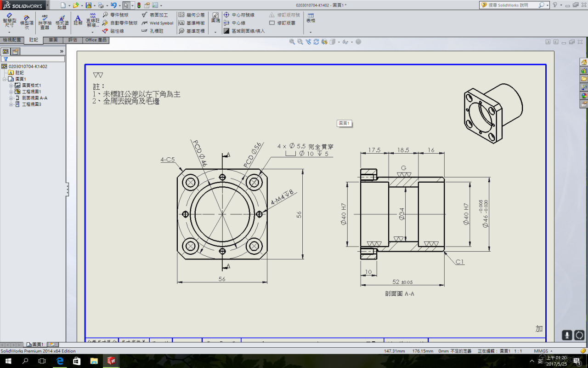Viewport: 588px width, 368px height.
Task: Select the 圖頁1 sheet tab at bottom
Action: pyautogui.click(x=35, y=344)
